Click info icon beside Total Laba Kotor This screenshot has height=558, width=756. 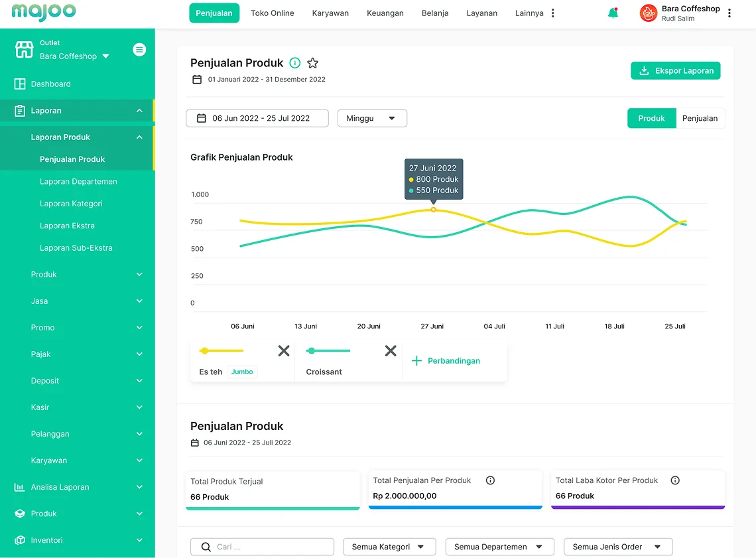(675, 480)
